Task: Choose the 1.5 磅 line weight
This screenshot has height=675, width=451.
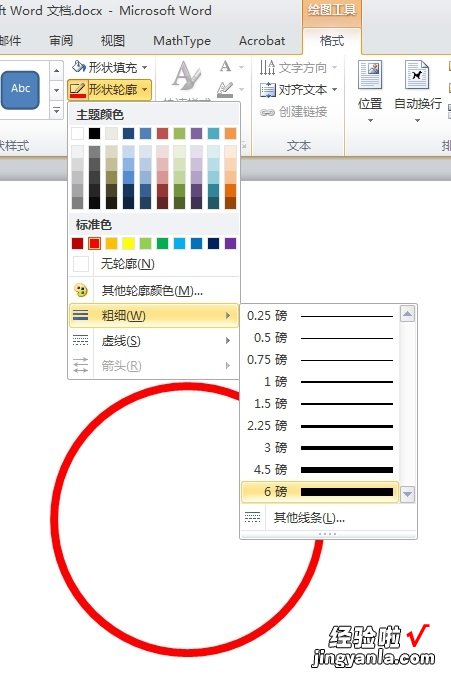Action: (320, 404)
